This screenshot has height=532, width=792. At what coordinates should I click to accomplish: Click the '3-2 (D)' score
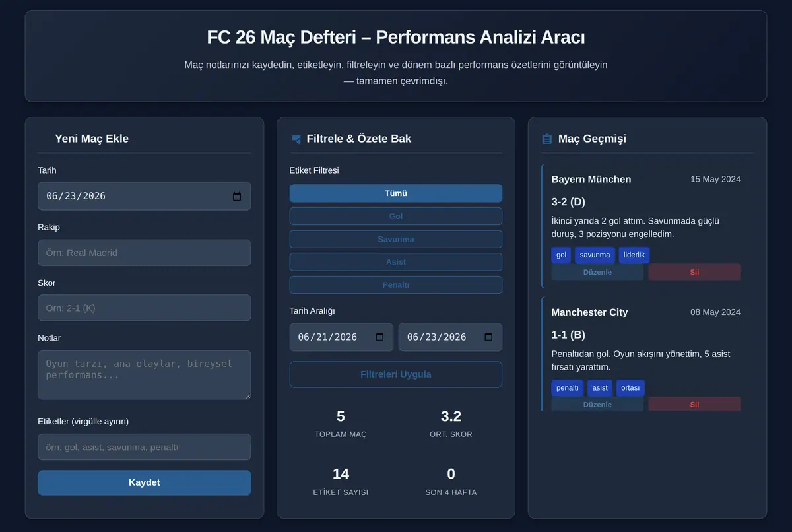568,202
